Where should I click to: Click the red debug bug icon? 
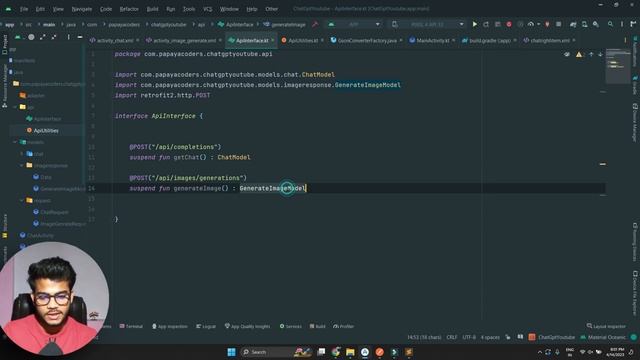509,24
